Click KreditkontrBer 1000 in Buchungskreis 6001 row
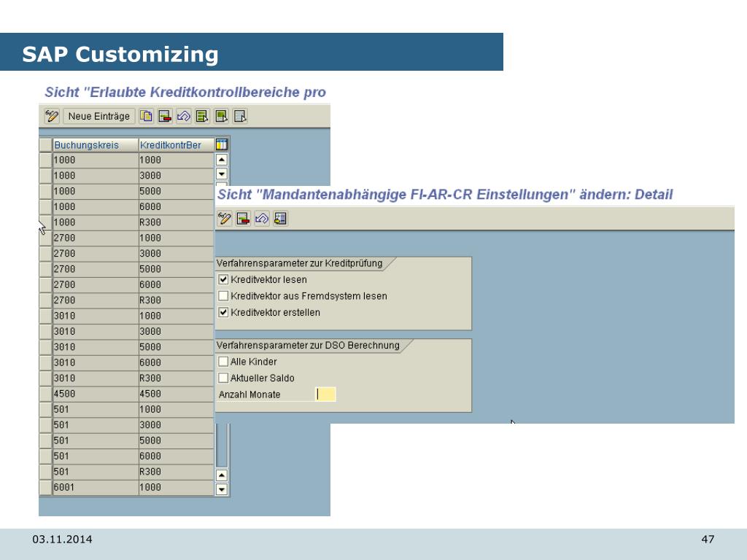747x560 pixels. (x=177, y=487)
